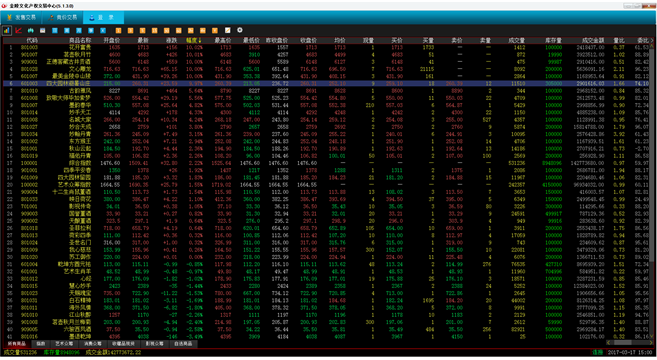Toggle sort on the 幅度 column header
This screenshot has height=360, width=657.
pyautogui.click(x=194, y=41)
